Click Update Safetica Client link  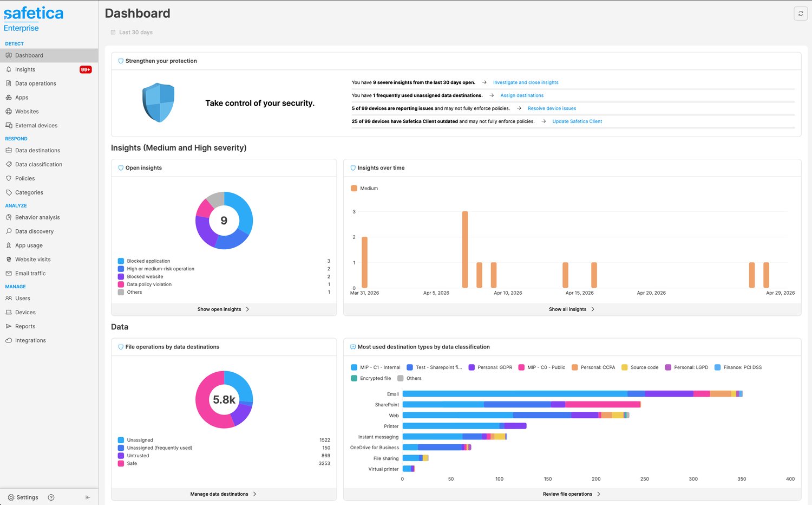point(577,121)
